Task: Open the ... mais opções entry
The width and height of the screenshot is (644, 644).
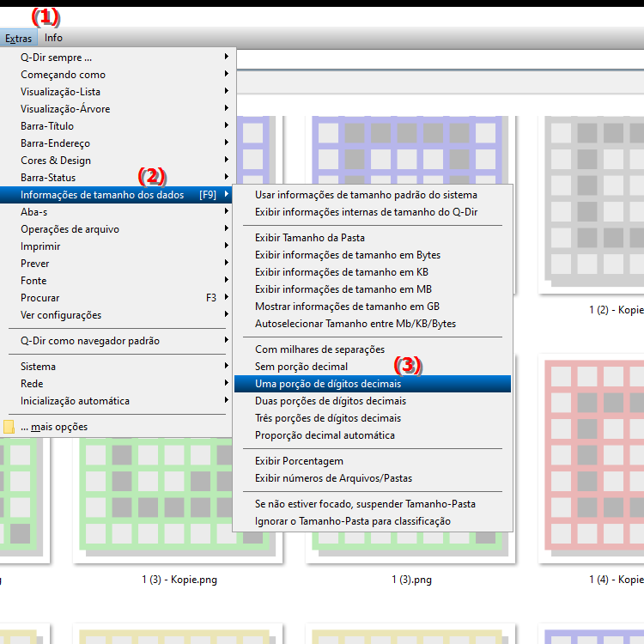Action: 116,427
